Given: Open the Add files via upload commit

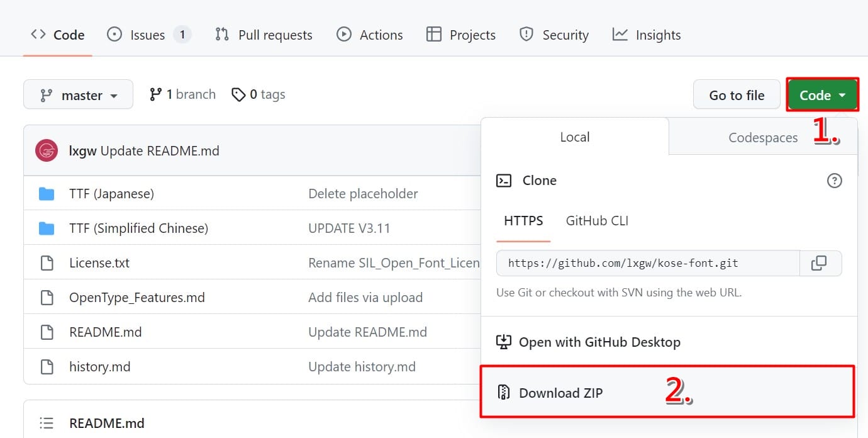Looking at the screenshot, I should pos(365,298).
